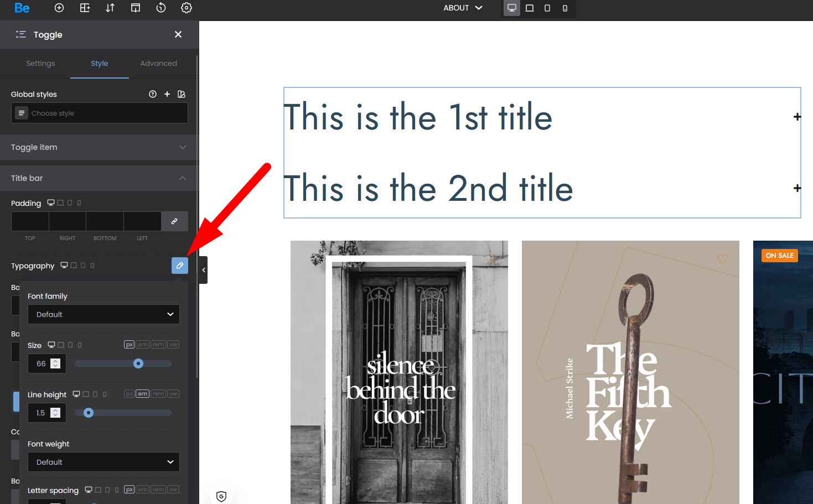Viewport: 813px width, 504px height.
Task: Switch to mobile preview device
Action: pyautogui.click(x=565, y=8)
